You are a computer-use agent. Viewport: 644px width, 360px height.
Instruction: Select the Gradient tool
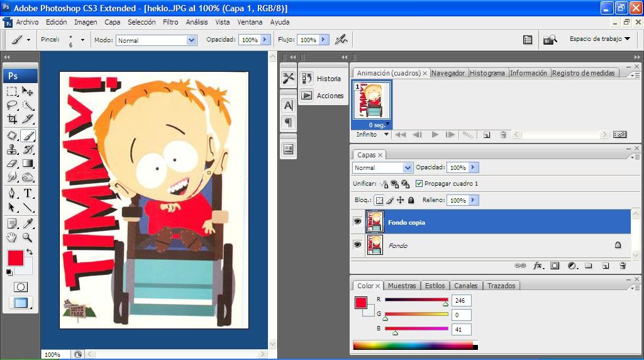pos(28,164)
